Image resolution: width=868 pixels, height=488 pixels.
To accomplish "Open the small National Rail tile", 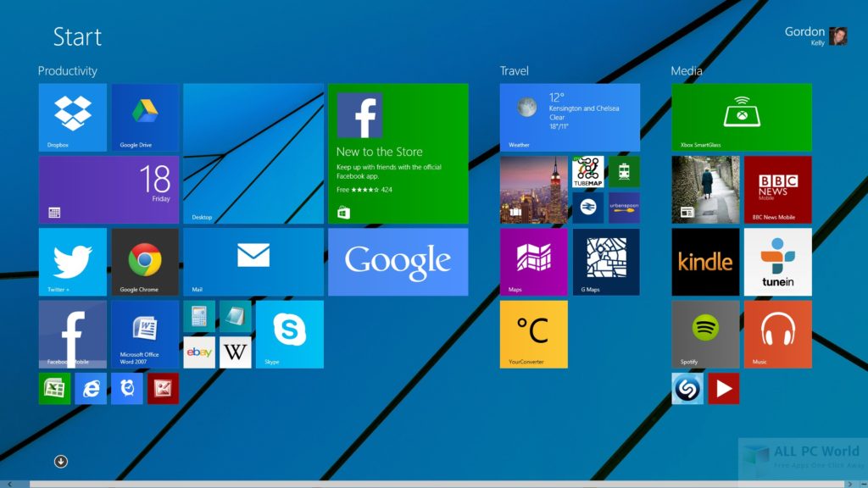I will point(588,208).
